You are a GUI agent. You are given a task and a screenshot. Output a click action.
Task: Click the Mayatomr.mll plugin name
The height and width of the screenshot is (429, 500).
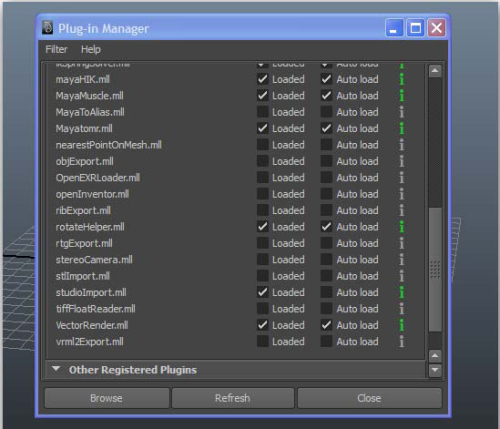84,128
